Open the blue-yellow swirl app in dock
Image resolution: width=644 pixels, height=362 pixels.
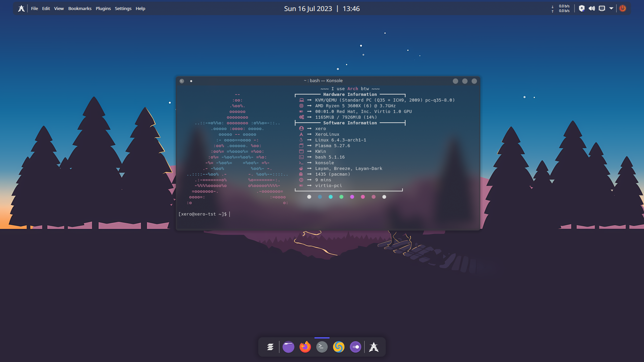(339, 347)
